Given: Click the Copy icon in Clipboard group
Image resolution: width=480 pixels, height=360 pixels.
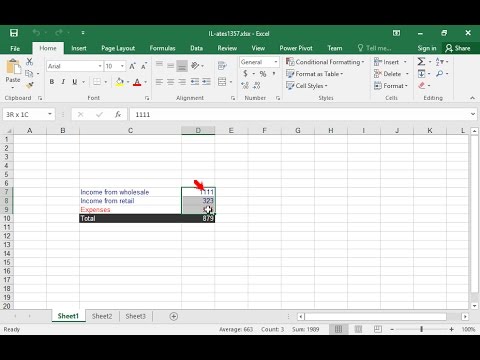Looking at the screenshot, I should (29, 73).
